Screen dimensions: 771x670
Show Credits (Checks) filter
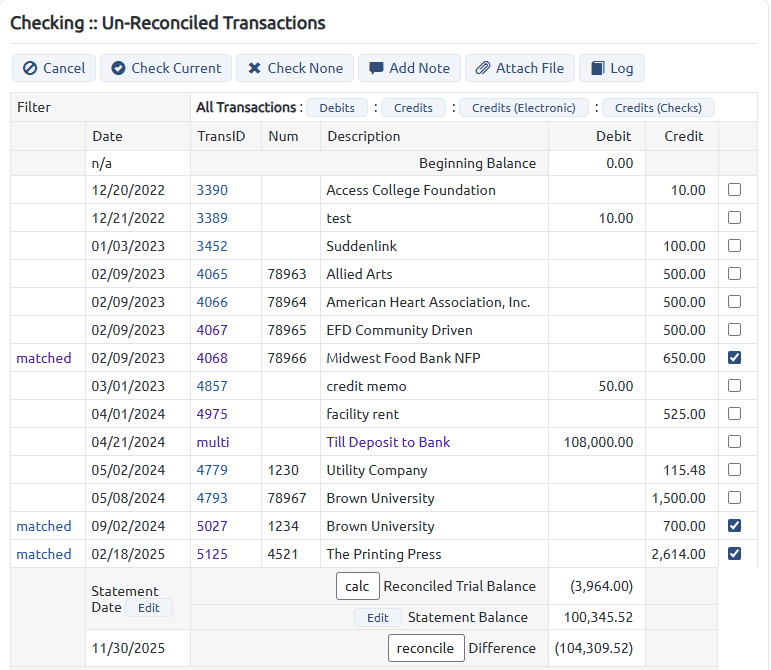click(x=658, y=108)
